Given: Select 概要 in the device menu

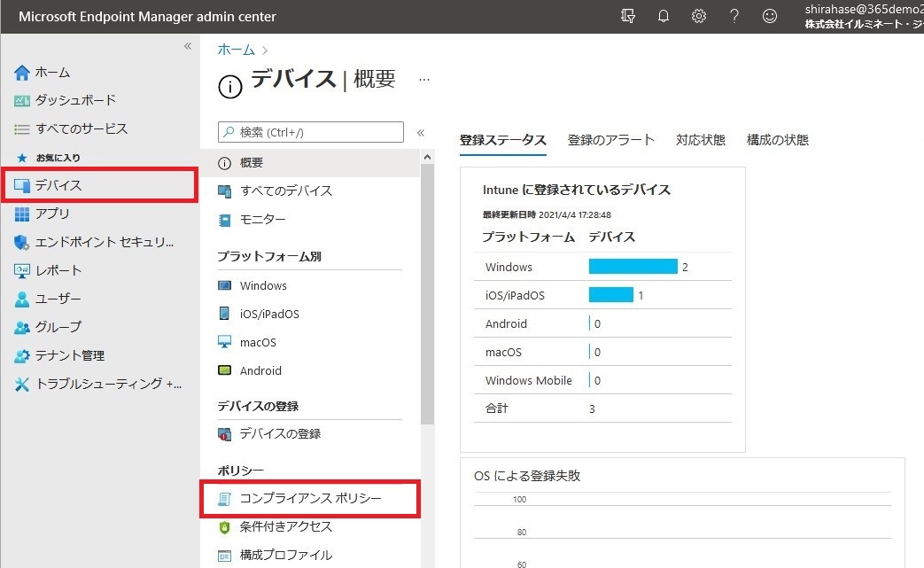Looking at the screenshot, I should (310, 163).
